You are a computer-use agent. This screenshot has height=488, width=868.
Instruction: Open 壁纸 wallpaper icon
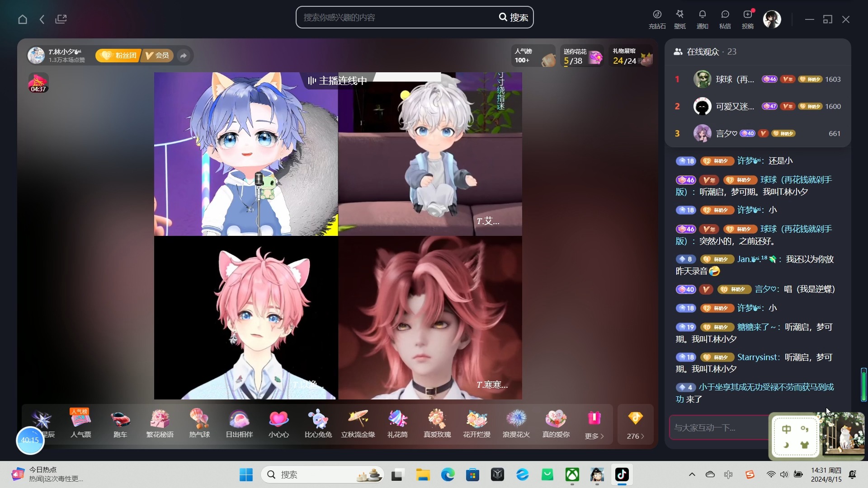tap(679, 19)
